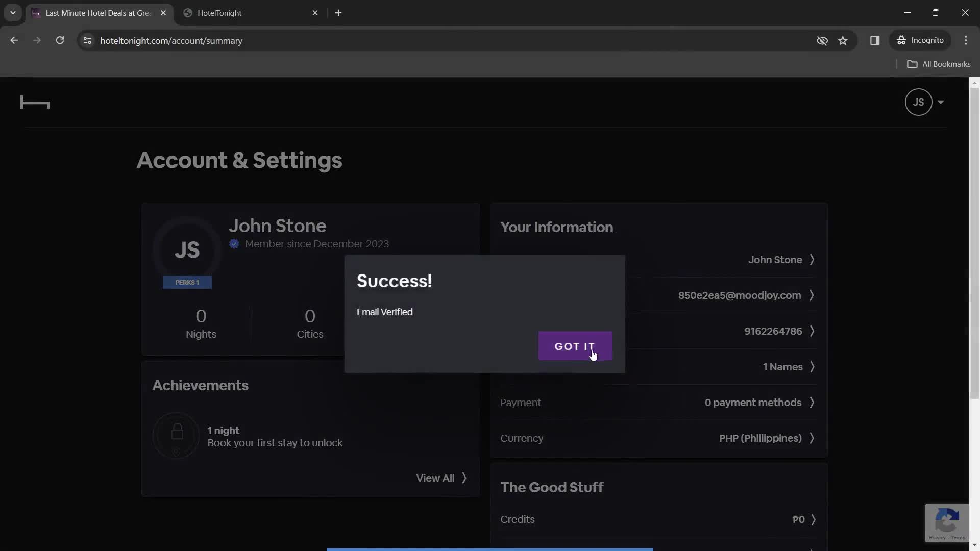Go forward to the next page
The width and height of the screenshot is (980, 551).
click(37, 40)
